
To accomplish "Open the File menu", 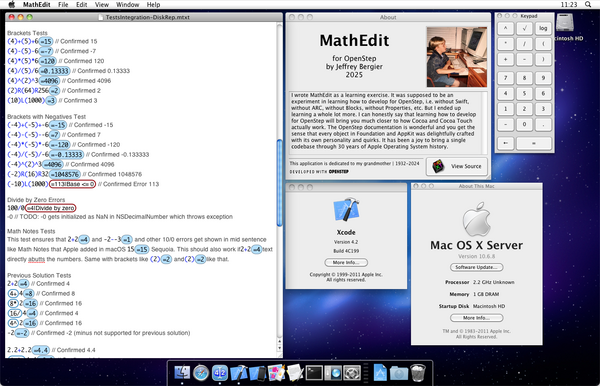I will 63,5.
